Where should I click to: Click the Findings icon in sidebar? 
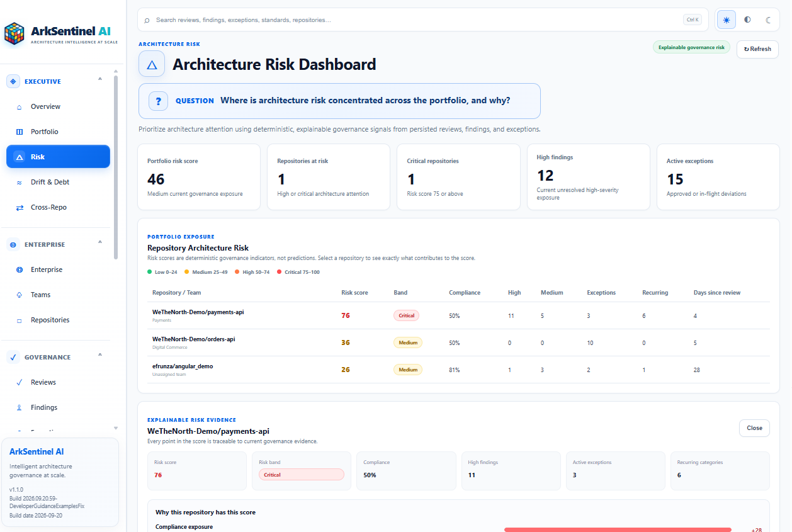coord(19,407)
